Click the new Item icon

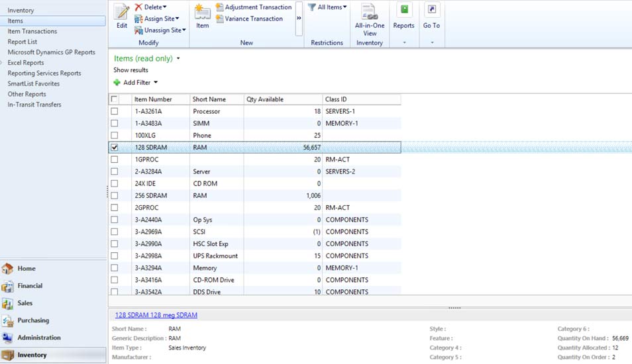click(202, 11)
